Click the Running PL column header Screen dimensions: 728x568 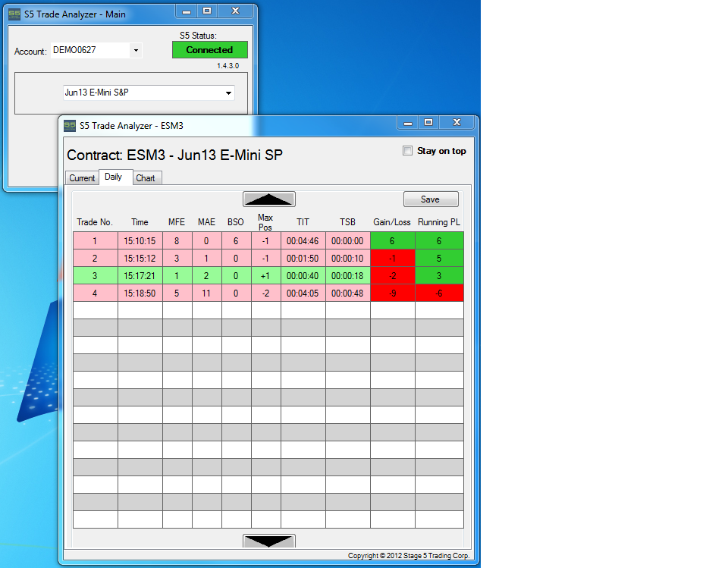[x=439, y=222]
